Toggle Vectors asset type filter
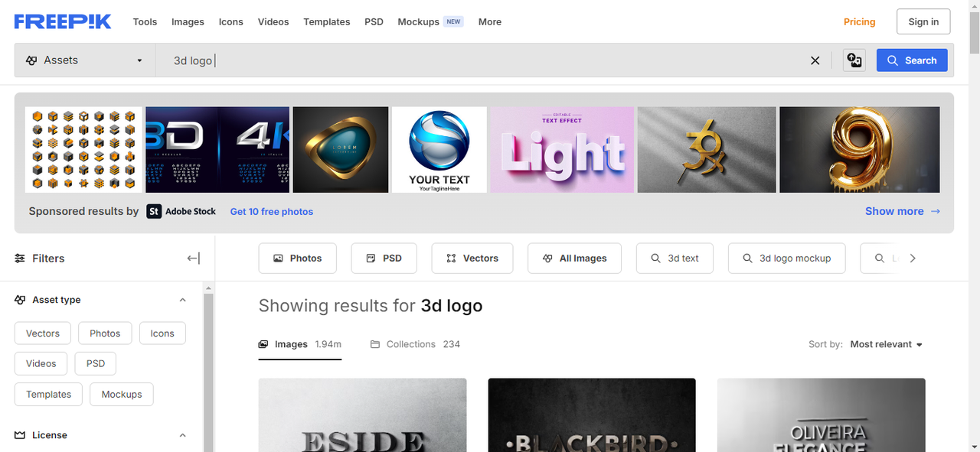The width and height of the screenshot is (980, 452). 43,333
